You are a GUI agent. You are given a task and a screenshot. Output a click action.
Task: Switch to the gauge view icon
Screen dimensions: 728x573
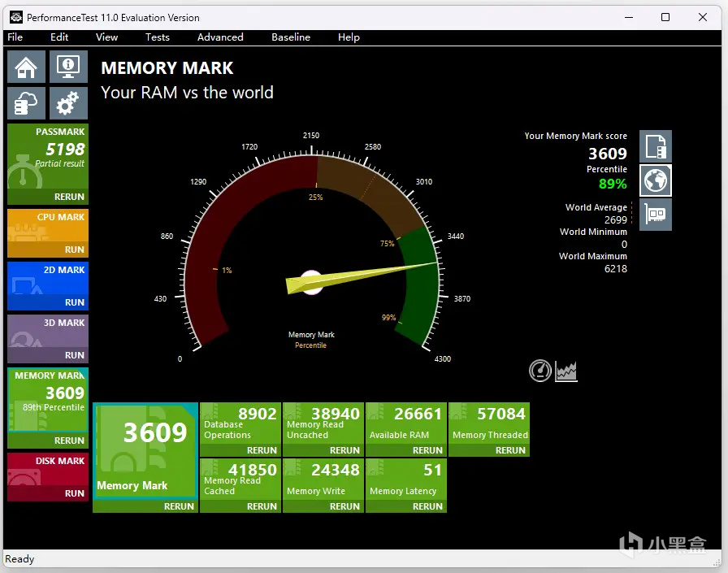540,371
